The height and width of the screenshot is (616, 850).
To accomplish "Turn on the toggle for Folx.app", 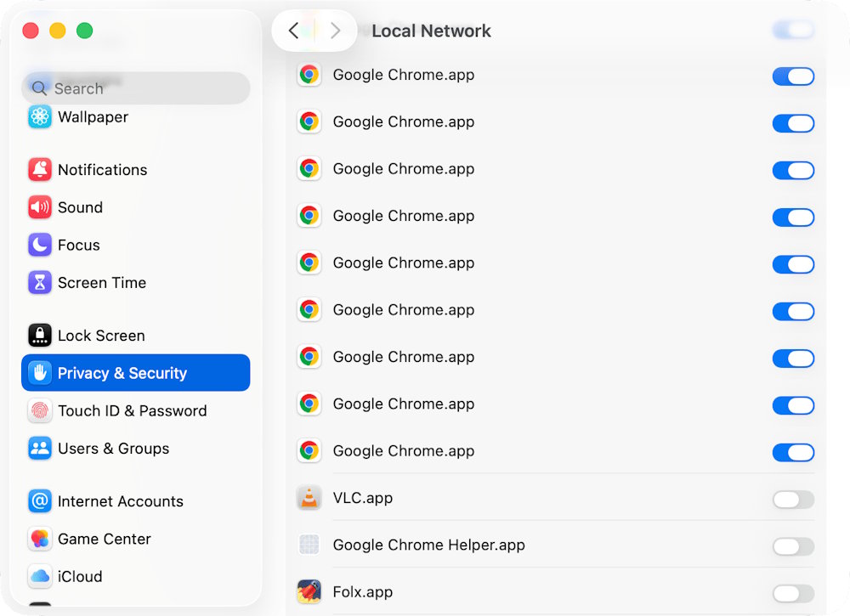I will [793, 594].
